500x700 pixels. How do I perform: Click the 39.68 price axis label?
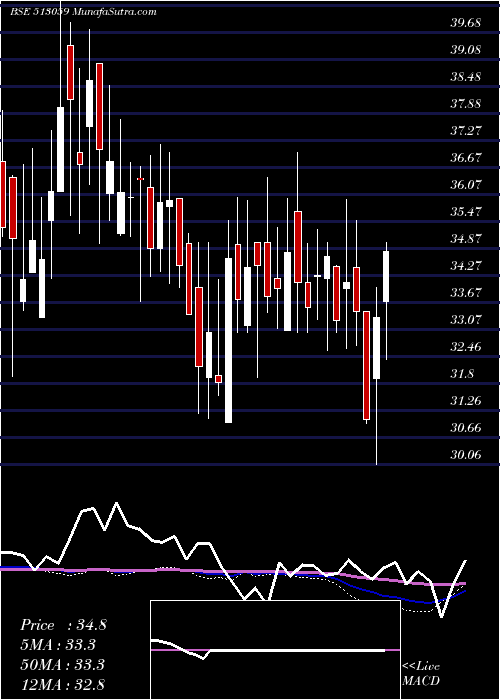pos(466,23)
